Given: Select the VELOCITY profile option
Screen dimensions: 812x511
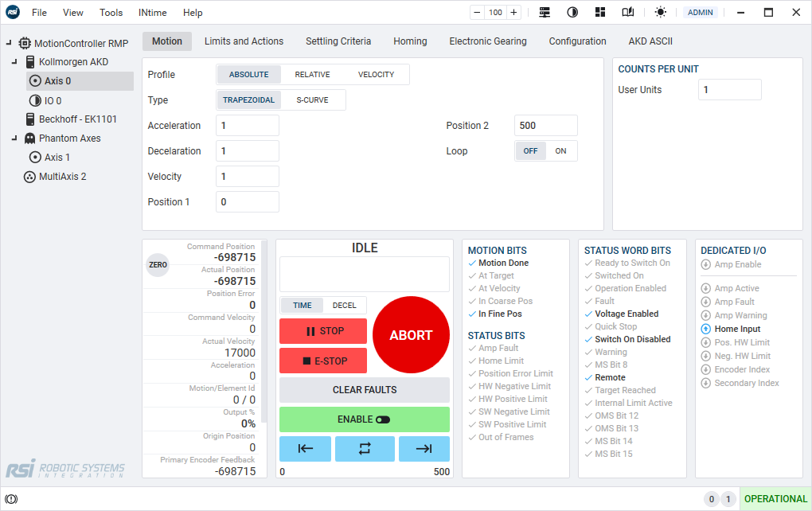Looking at the screenshot, I should click(376, 75).
